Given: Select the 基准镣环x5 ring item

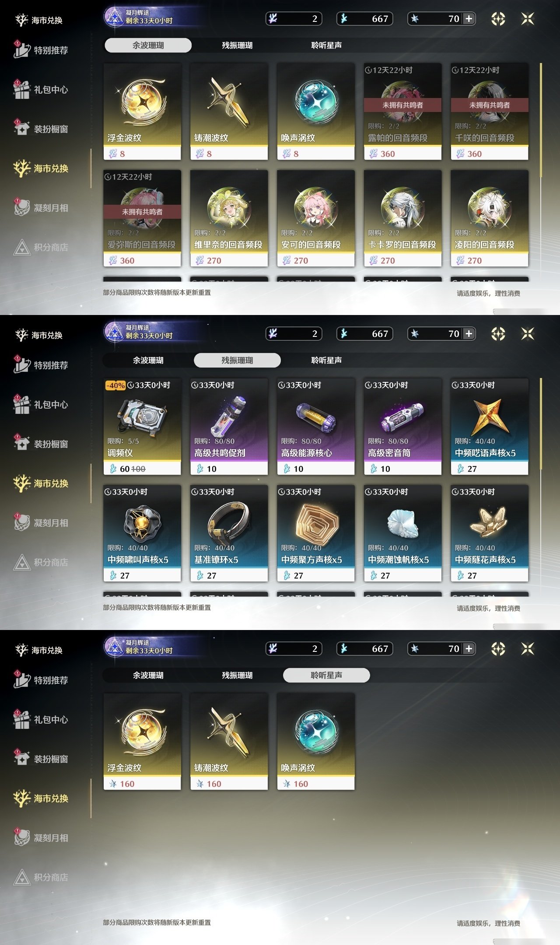Looking at the screenshot, I should click(x=229, y=533).
